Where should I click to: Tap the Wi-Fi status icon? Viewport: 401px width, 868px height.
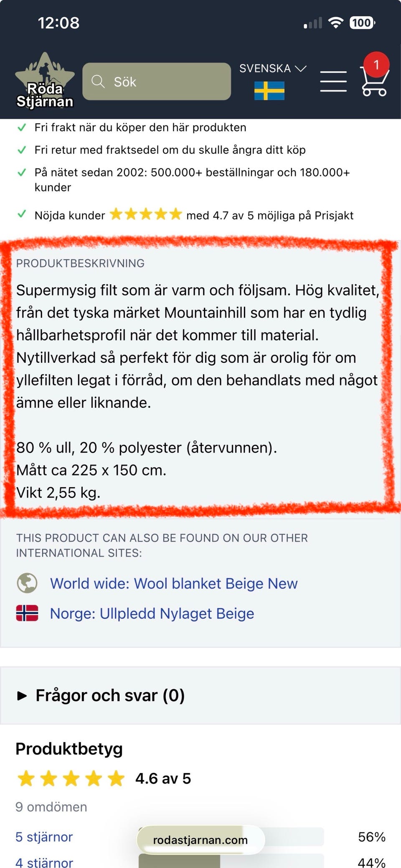335,23
